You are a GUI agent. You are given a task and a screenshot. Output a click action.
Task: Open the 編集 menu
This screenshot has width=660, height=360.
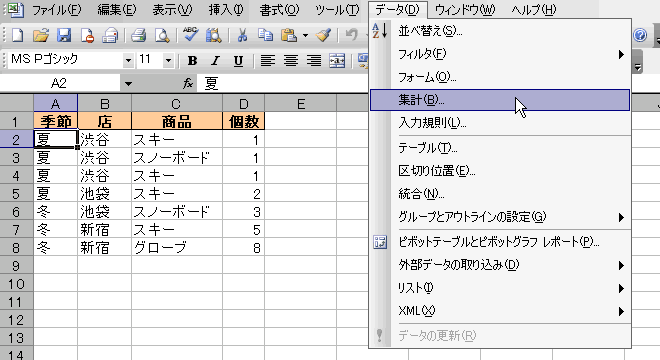117,9
